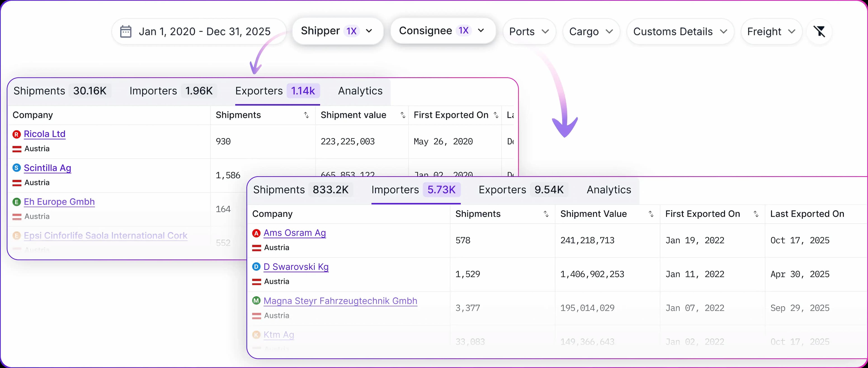
Task: Sort Importers table by Shipments column
Action: click(x=546, y=214)
